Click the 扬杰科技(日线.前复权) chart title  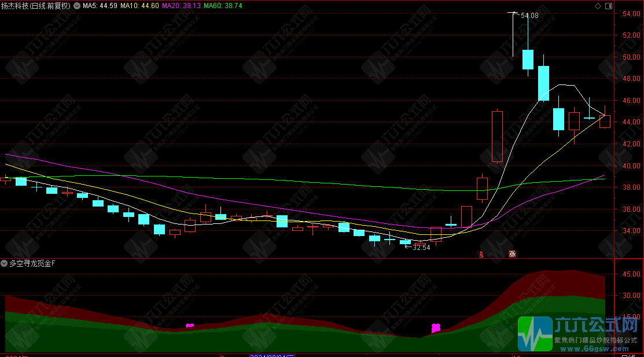tap(36, 6)
